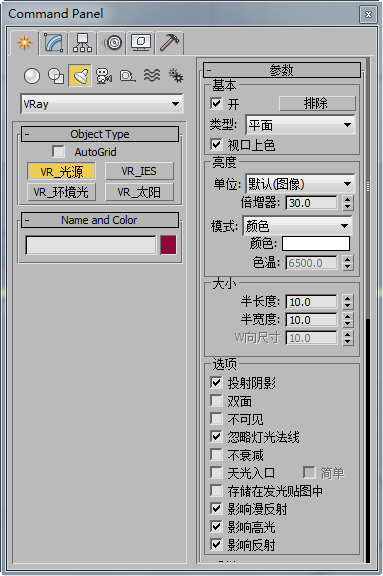Click the 半宽度 value field
Image resolution: width=383 pixels, height=576 pixels.
point(311,320)
